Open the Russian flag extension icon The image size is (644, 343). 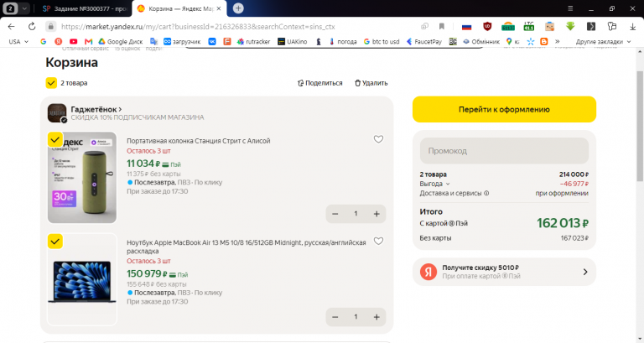(x=466, y=27)
